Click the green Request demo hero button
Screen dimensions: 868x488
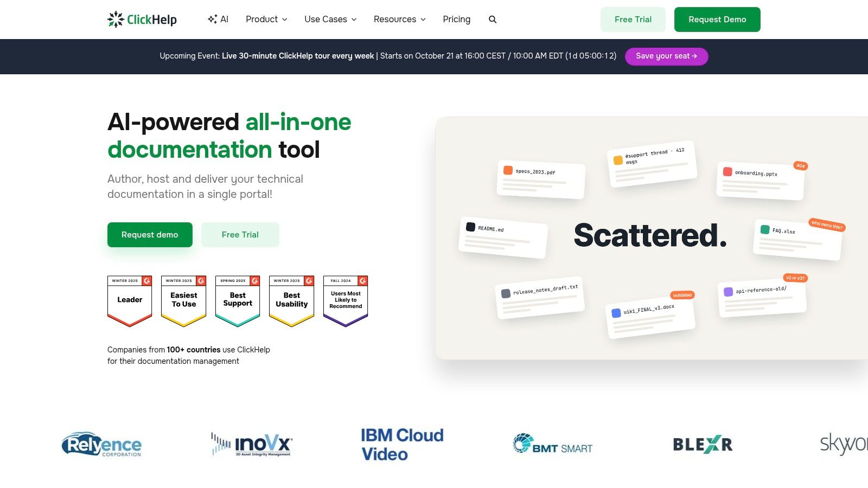pos(150,235)
